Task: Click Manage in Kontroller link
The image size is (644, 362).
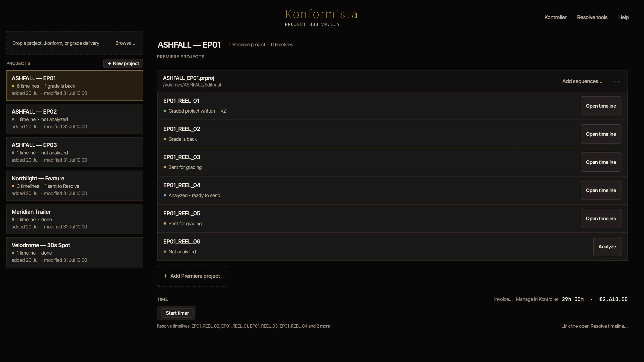Action: 537,299
